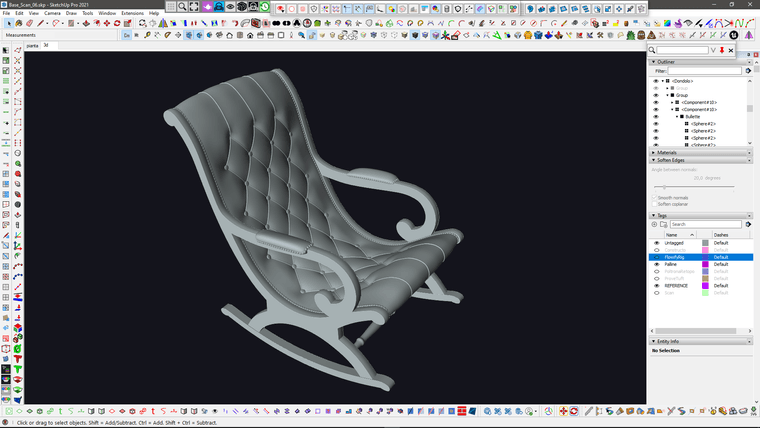Switch to the pianta scene tab
Image resolution: width=760 pixels, height=428 pixels.
32,45
